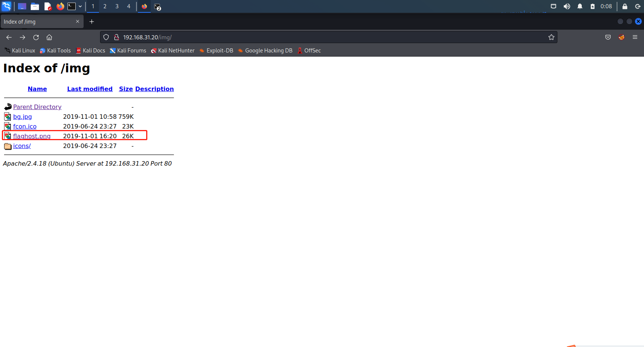Open the Save to Pocket icon
The width and height of the screenshot is (644, 347).
tap(608, 37)
